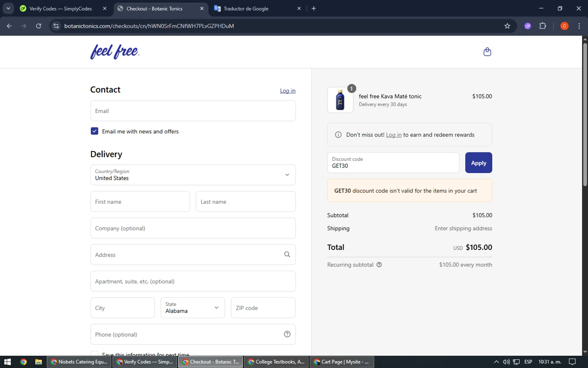The width and height of the screenshot is (588, 368).
Task: Open Nisbets Catering Equ... taskbar window
Action: 79,362
